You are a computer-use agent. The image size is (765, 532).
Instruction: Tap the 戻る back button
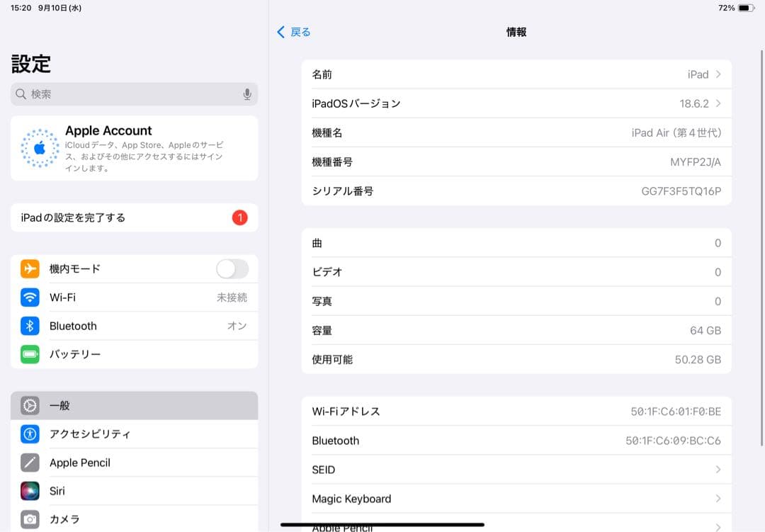click(x=293, y=32)
